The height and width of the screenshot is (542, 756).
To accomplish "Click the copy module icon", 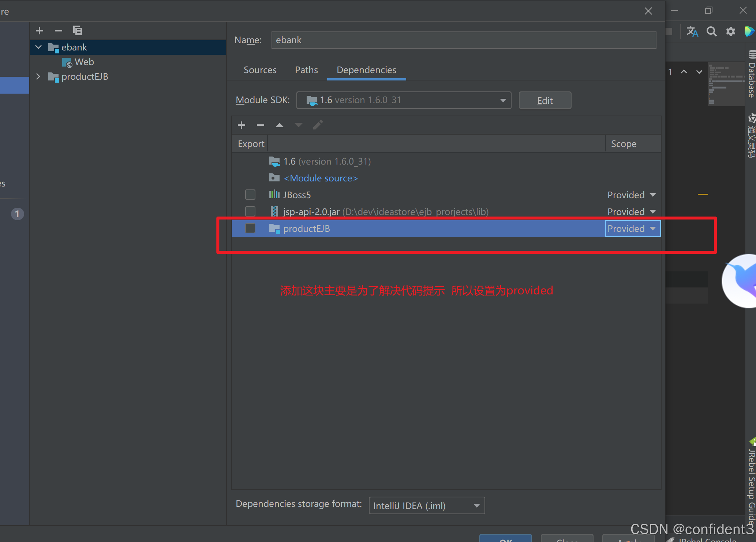I will point(78,30).
